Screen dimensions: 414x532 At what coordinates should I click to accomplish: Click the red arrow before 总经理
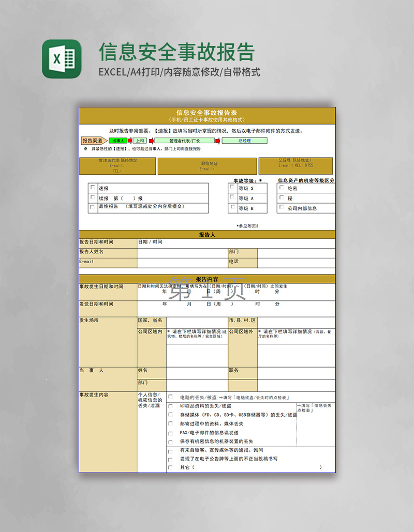pyautogui.click(x=218, y=140)
